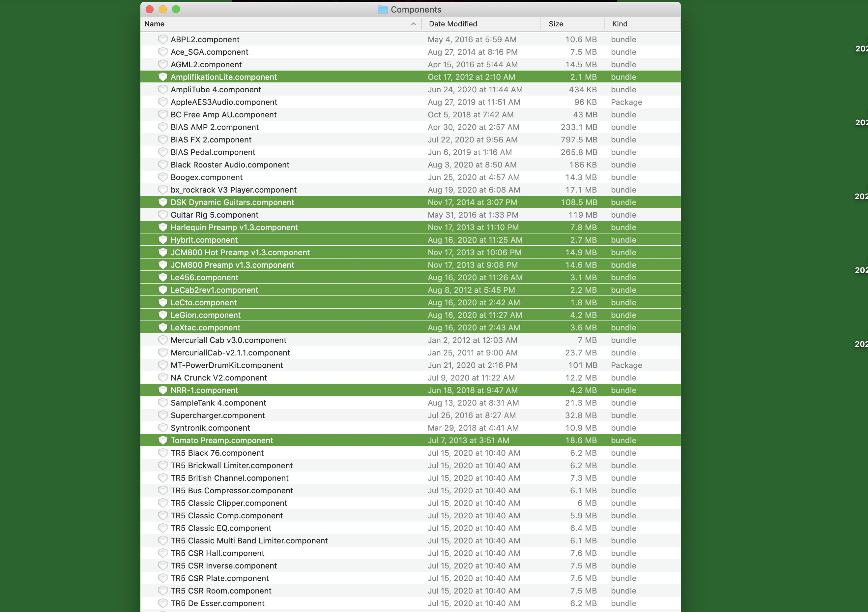Sort files by Size column header
This screenshot has width=868, height=612.
pos(556,24)
